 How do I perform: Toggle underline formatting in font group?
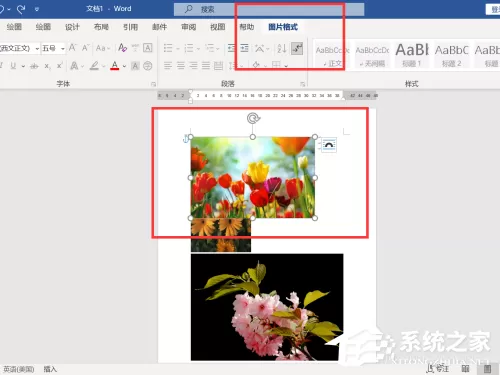click(13, 66)
